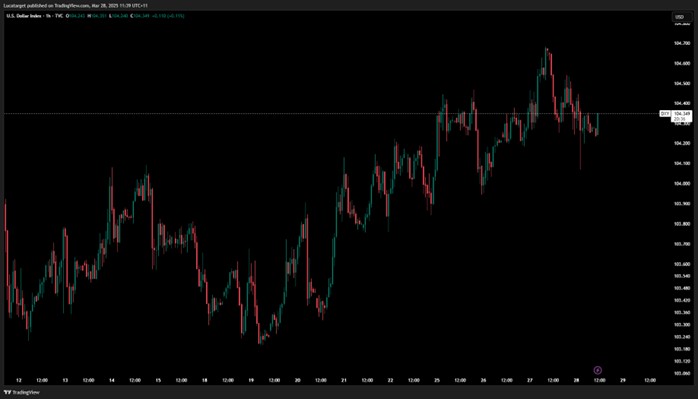
Task: Click the date label 29 on time axis
Action: [623, 381]
